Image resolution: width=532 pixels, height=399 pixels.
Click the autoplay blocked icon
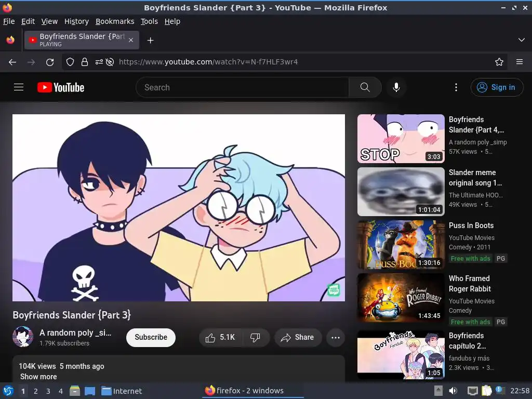[110, 62]
